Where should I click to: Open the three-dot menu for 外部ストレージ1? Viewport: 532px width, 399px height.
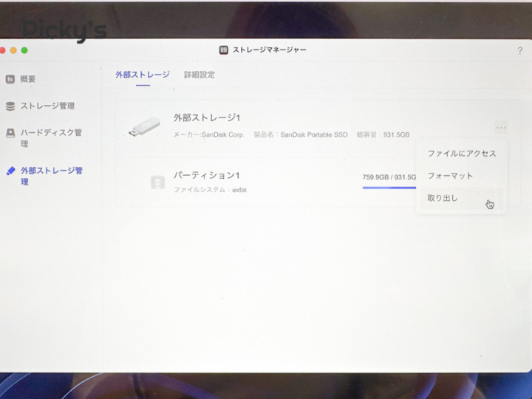(501, 128)
